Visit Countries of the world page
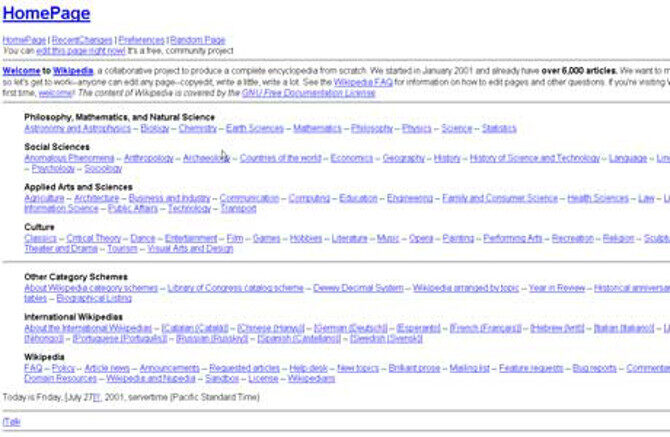Image resolution: width=670 pixels, height=437 pixels. click(280, 158)
